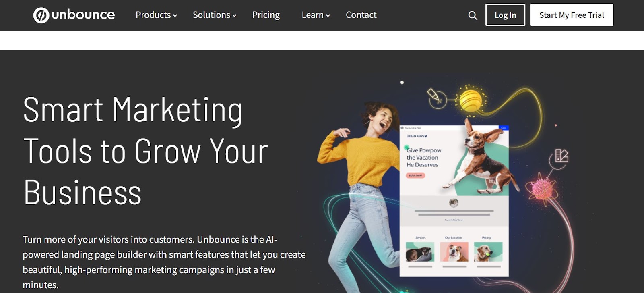Image resolution: width=644 pixels, height=293 pixels.
Task: Click the circular dog avatar in mockup
Action: 454,202
